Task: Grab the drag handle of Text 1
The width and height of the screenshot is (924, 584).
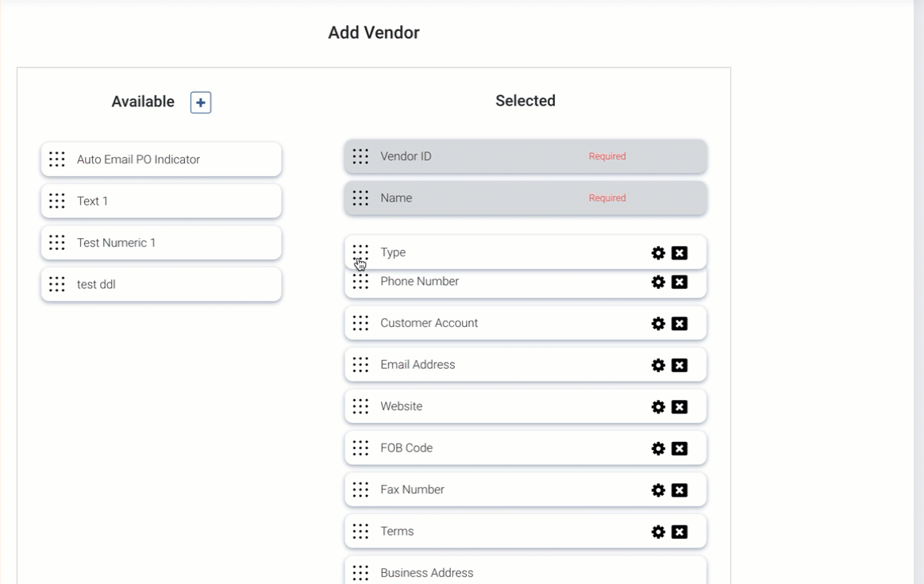Action: pyautogui.click(x=57, y=201)
